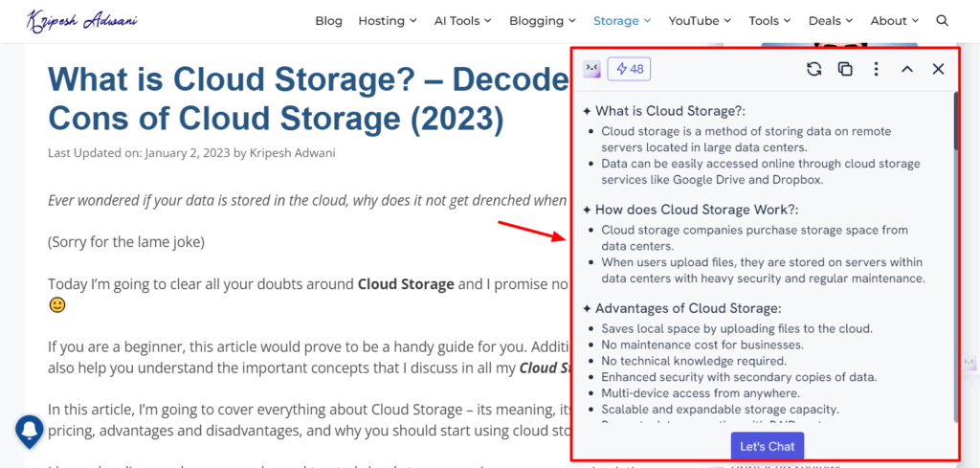
Task: Open the three-dot more options menu
Action: [x=876, y=69]
